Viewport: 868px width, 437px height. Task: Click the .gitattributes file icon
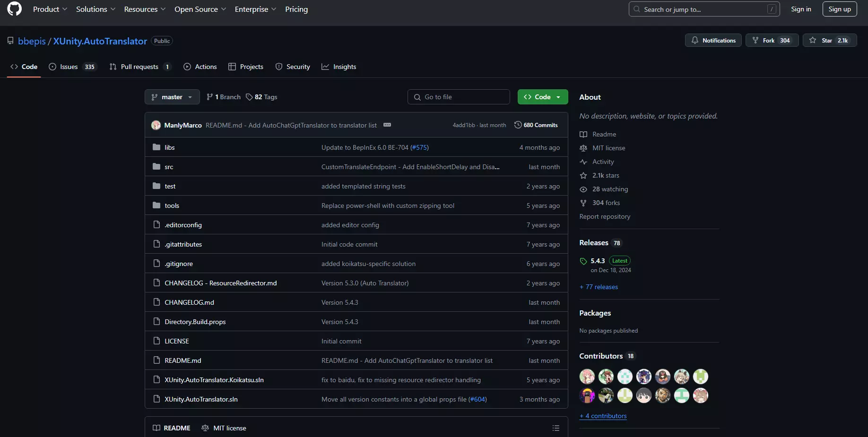[156, 244]
